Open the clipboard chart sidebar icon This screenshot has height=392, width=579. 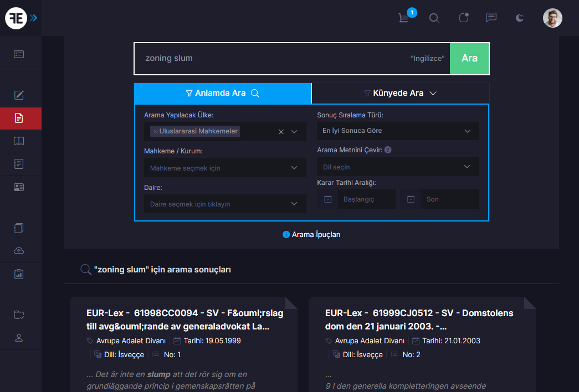pos(19,274)
